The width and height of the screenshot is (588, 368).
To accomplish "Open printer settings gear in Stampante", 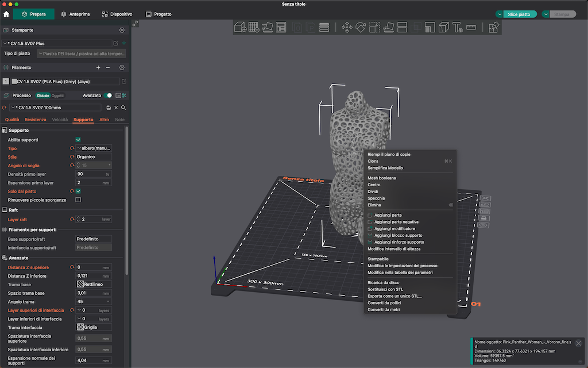I will pos(122,30).
